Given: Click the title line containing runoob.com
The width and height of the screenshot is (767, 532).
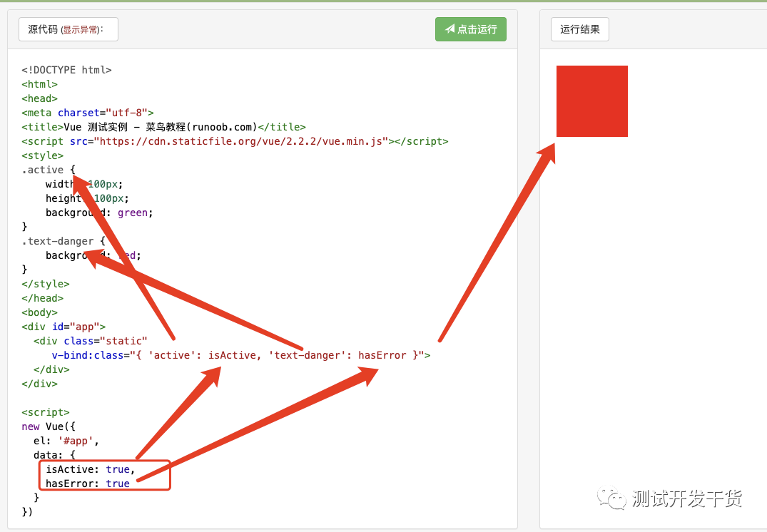Looking at the screenshot, I should point(163,127).
